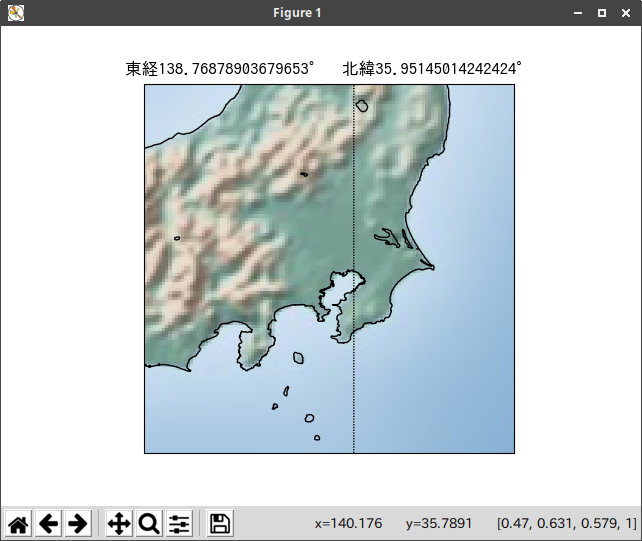This screenshot has width=642, height=541.
Task: Click the Figure 1 window title
Action: point(297,13)
